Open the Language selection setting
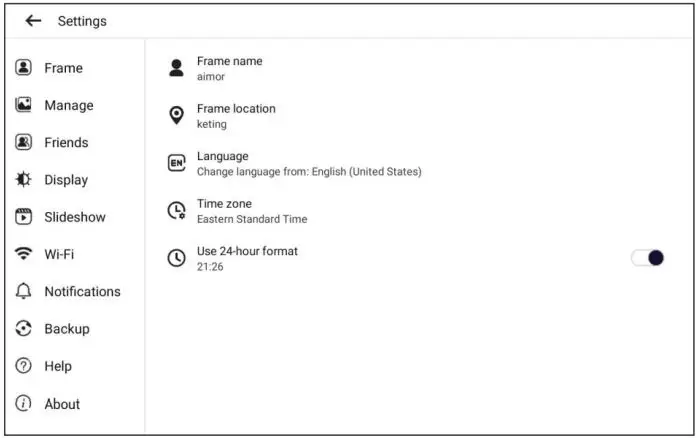 [308, 163]
